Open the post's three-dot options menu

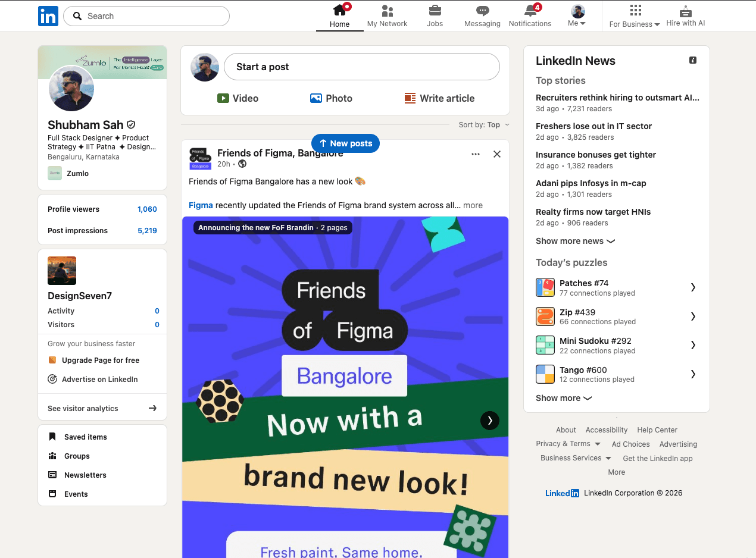(476, 154)
